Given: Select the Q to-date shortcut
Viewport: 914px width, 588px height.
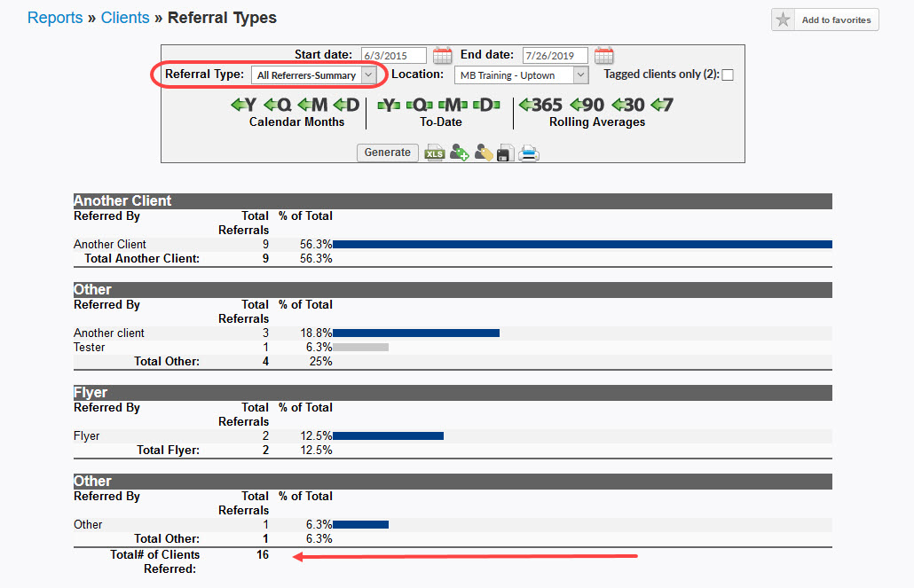Looking at the screenshot, I should [420, 104].
